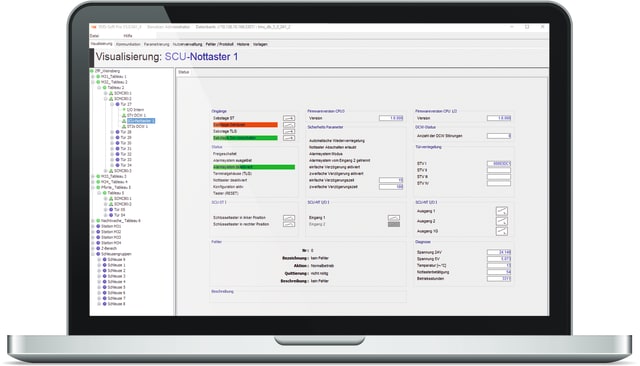The height and width of the screenshot is (366, 640).
Task: Click the device icon of ST2k DCW 1
Action: (124, 126)
